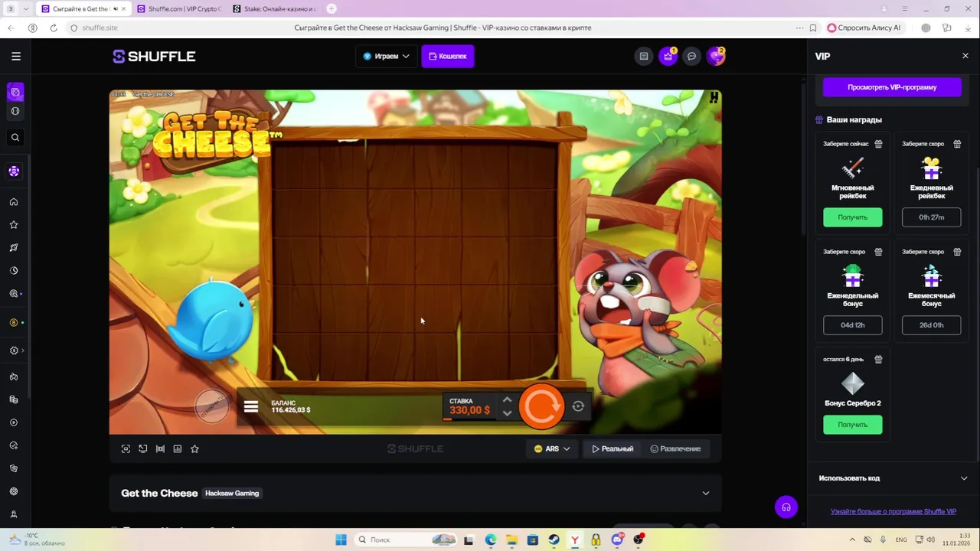Claim the Мгновенный рейкбек with Получить
This screenshot has width=980, height=551.
tap(852, 217)
